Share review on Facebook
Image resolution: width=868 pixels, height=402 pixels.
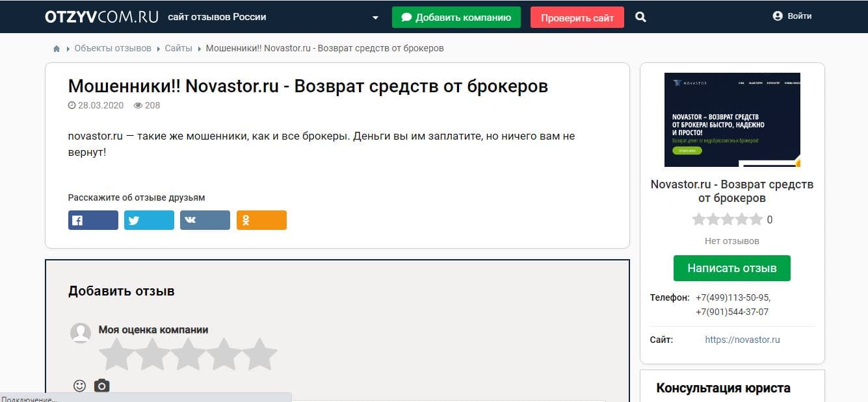93,220
